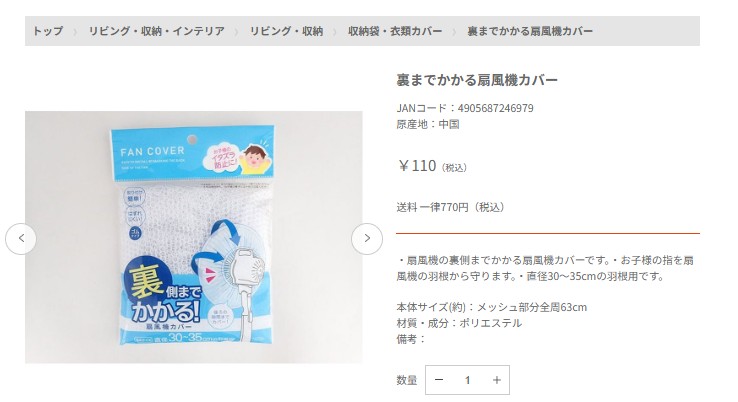The width and height of the screenshot is (738, 402).
Task: Open 収納袋・衣類カバー breadcrumb link
Action: click(395, 31)
